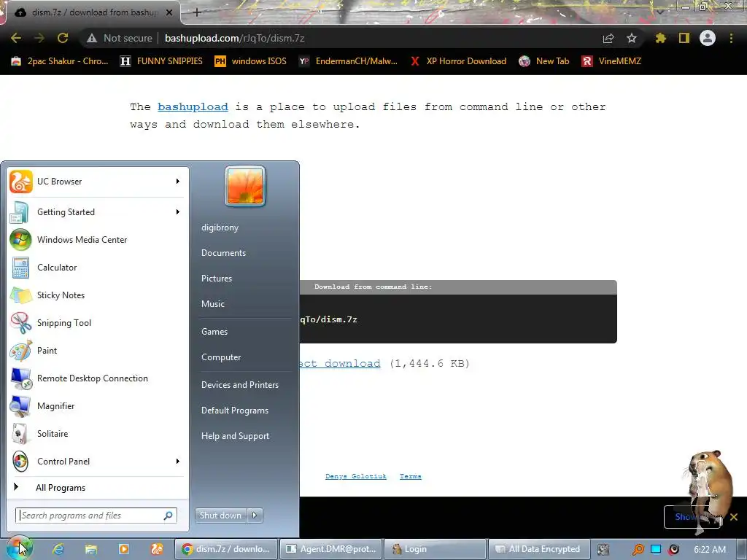This screenshot has height=560, width=747.
Task: Open Help and Support
Action: click(235, 436)
